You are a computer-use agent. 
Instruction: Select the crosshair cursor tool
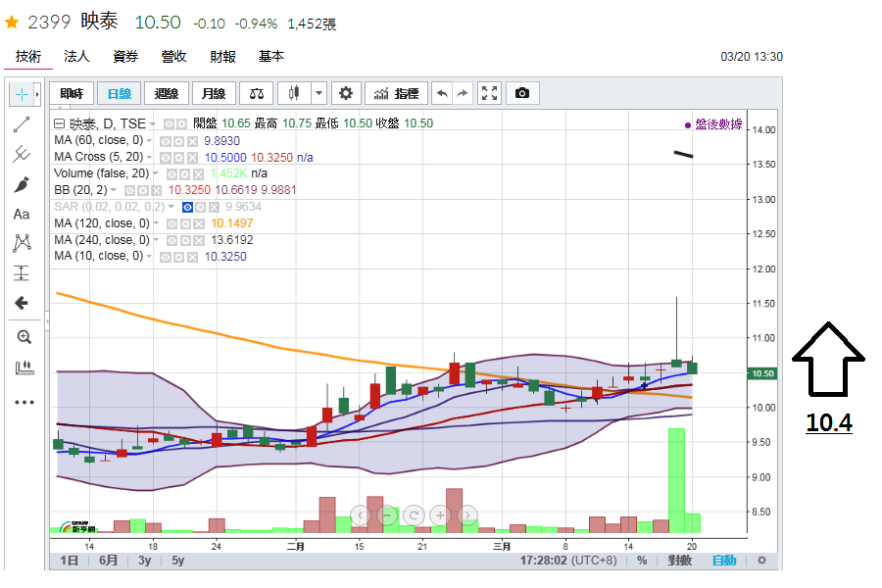(22, 94)
